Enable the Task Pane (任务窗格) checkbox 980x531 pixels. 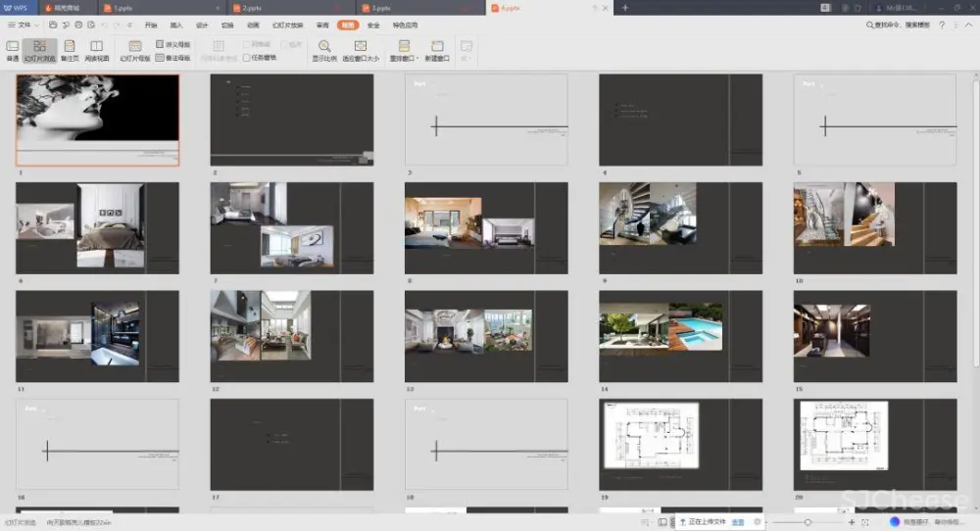(247, 58)
